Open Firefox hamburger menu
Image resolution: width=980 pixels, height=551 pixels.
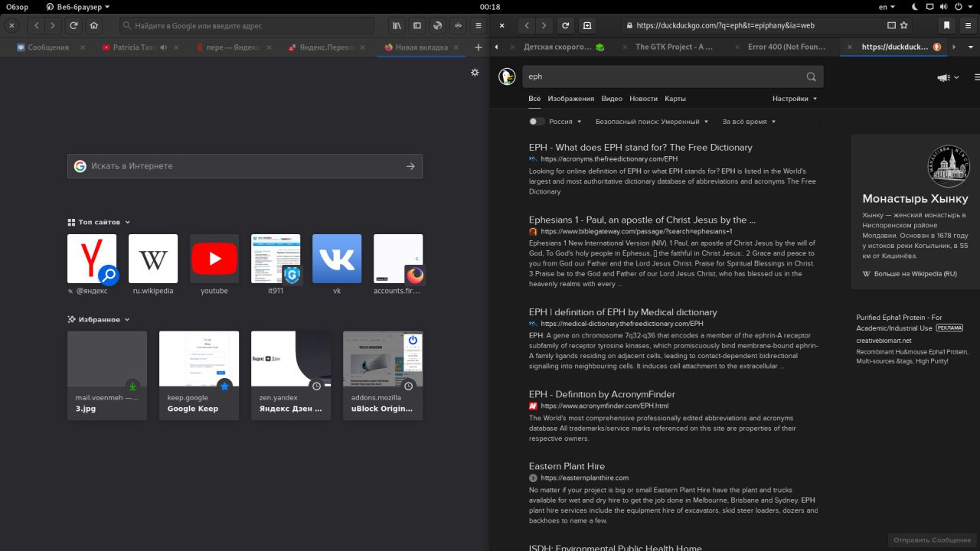[x=479, y=25]
